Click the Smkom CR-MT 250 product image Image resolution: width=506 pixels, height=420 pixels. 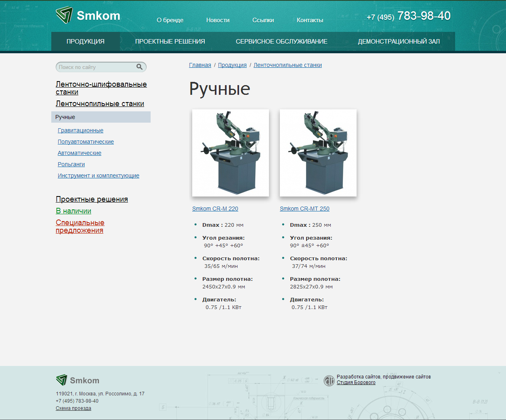pos(318,153)
